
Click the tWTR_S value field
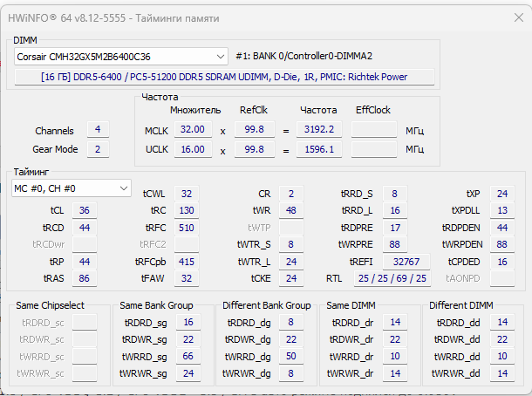coord(291,244)
